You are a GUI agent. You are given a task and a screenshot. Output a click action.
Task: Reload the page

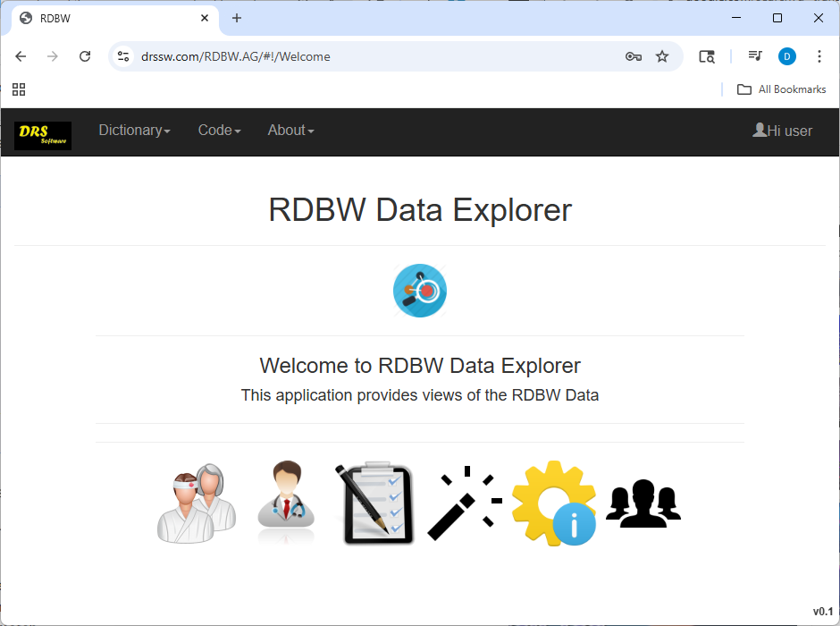point(85,56)
